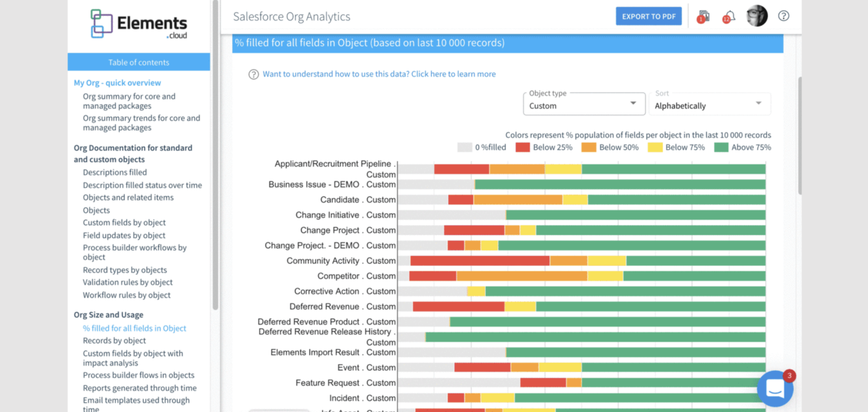Open the Intercom chat bubble
Viewport: 868px width, 412px height.
tap(775, 389)
